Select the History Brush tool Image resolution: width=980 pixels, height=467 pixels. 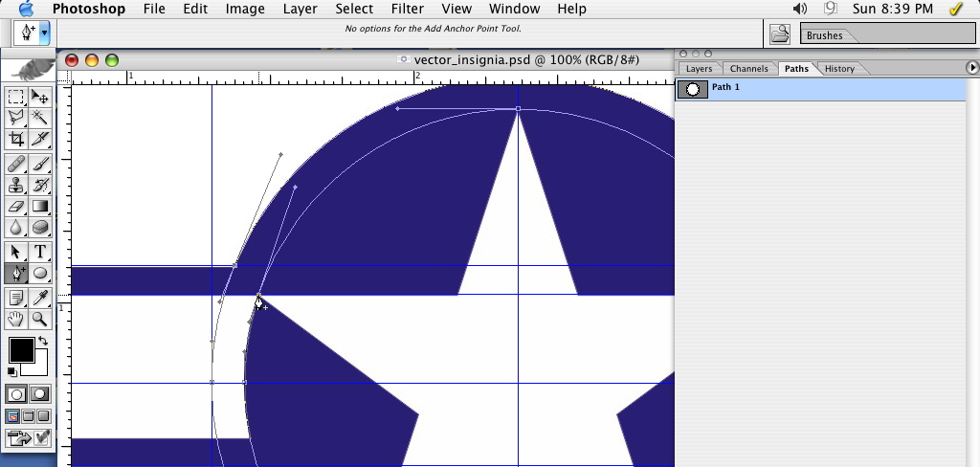pyautogui.click(x=40, y=185)
